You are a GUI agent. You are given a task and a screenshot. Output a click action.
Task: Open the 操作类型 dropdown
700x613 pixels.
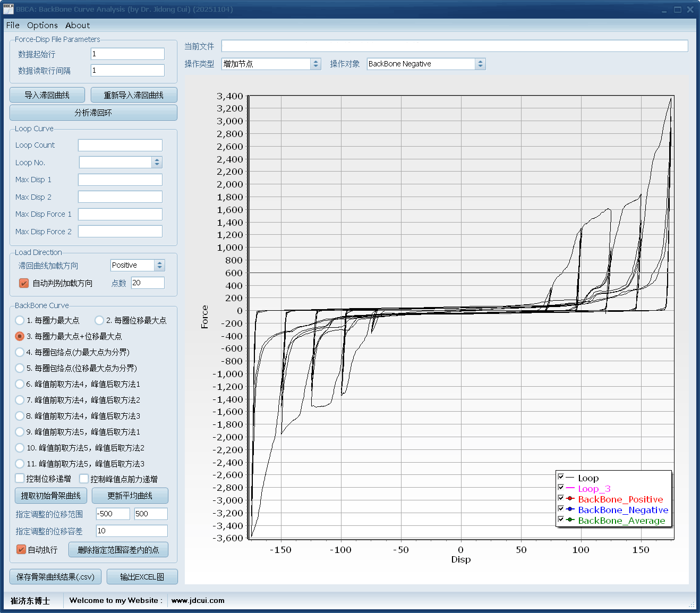(x=315, y=64)
